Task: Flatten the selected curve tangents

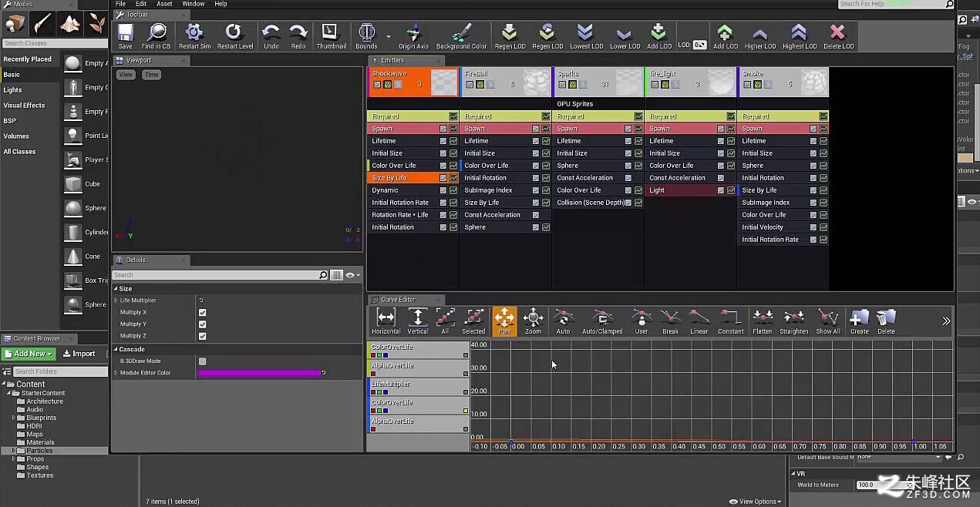Action: click(763, 321)
